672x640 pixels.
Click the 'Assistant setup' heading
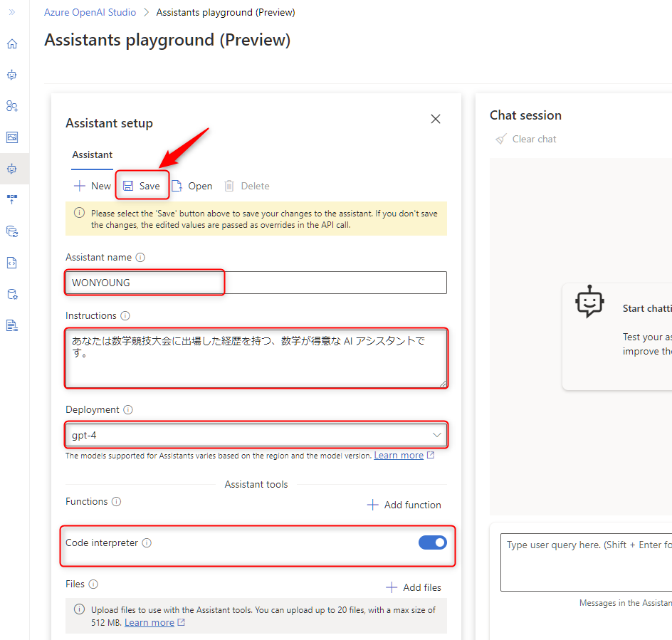(110, 123)
